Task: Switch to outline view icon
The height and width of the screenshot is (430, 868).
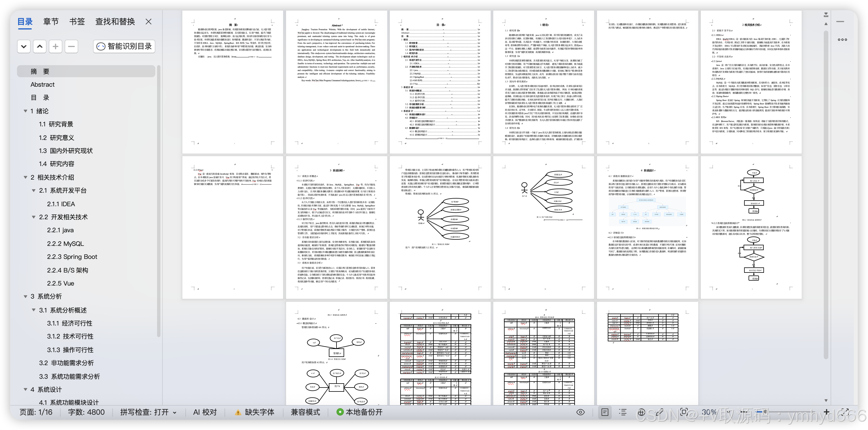Action: tap(623, 412)
